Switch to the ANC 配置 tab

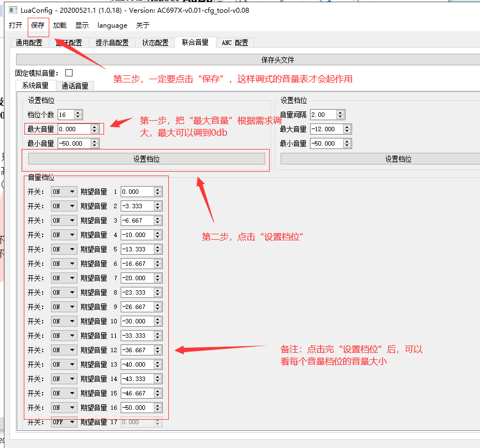235,43
